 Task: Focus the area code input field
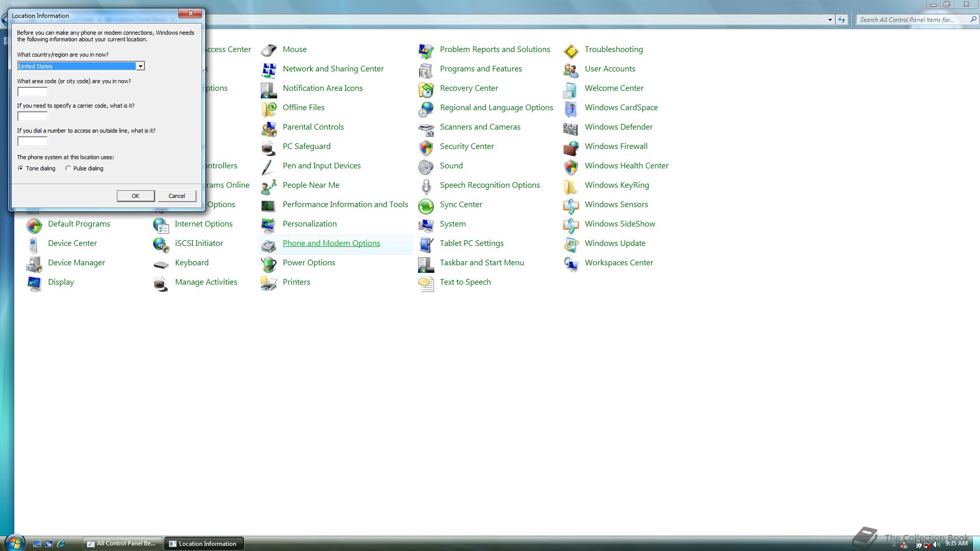coord(32,92)
